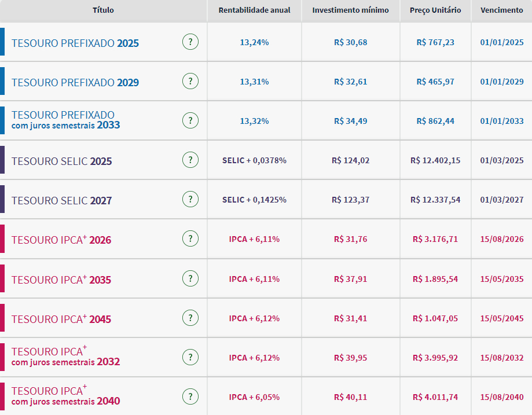Screen dimensions: 532x415
Task: Select the Tesouro IPCA+ 2045 title
Action: (61, 319)
